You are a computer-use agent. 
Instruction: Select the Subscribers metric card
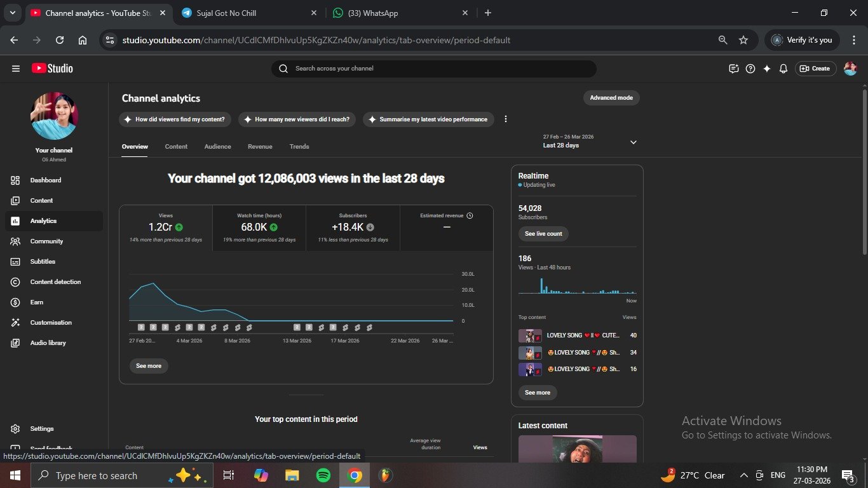tap(353, 227)
